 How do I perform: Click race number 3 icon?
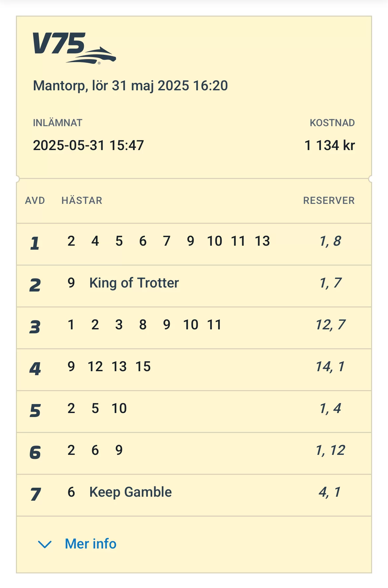(x=35, y=327)
